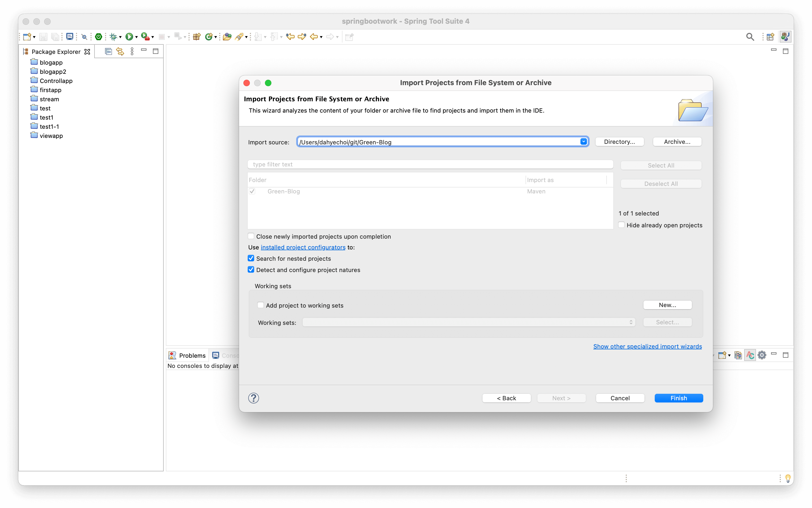This screenshot has width=812, height=508.
Task: Open the Working sets combo box
Action: [469, 322]
